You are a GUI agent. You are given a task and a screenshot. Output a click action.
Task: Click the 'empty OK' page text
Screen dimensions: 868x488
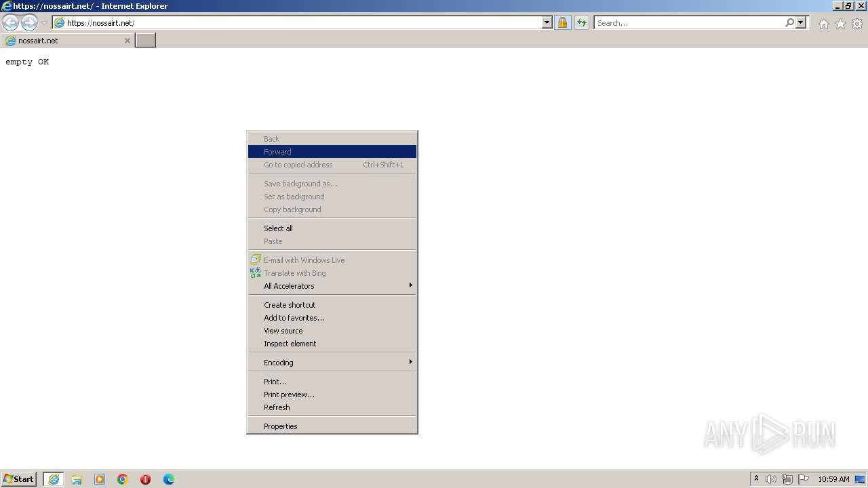27,62
